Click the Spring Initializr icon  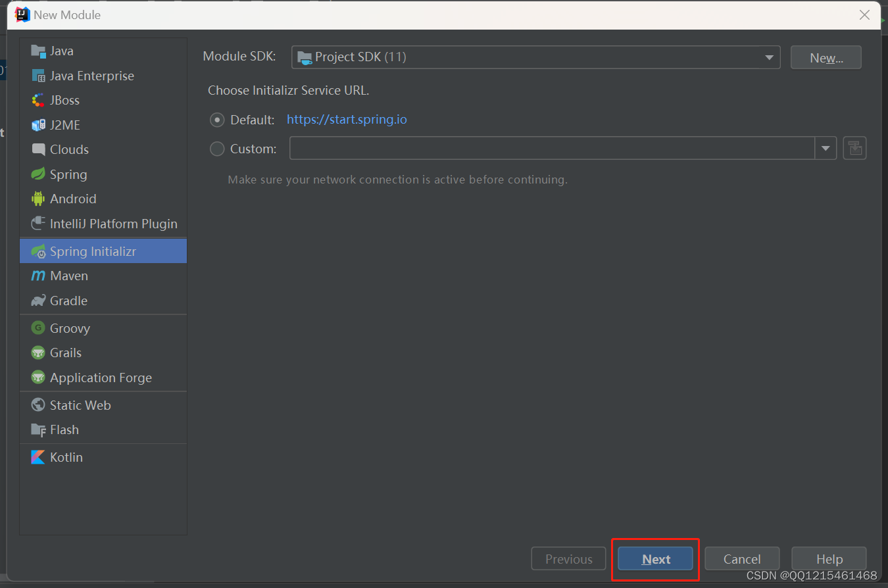[38, 251]
